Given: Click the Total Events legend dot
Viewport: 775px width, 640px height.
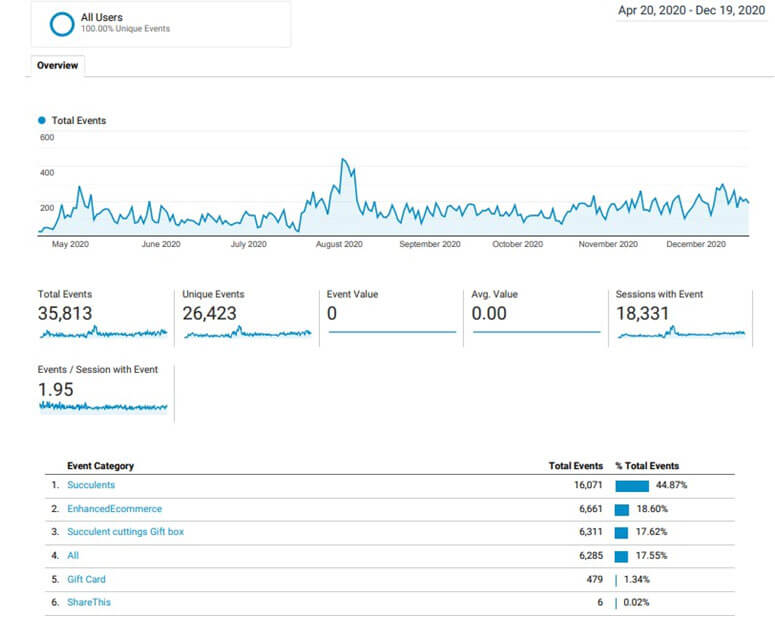Looking at the screenshot, I should (x=42, y=120).
